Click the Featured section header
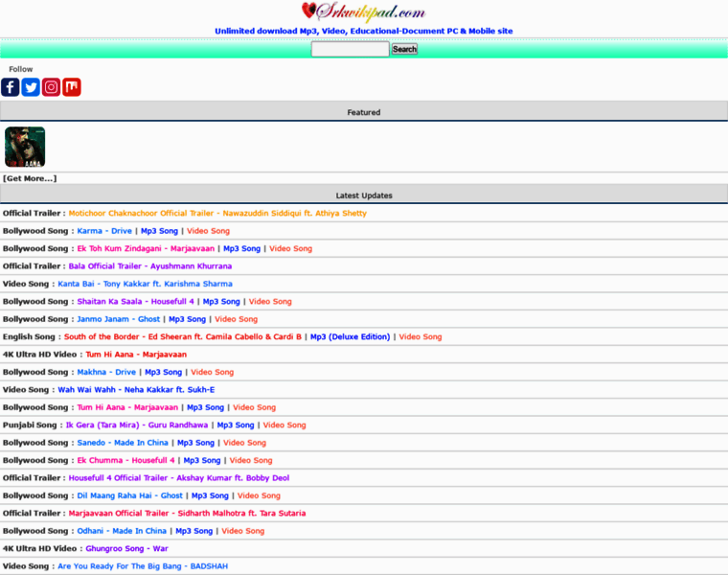 [364, 112]
